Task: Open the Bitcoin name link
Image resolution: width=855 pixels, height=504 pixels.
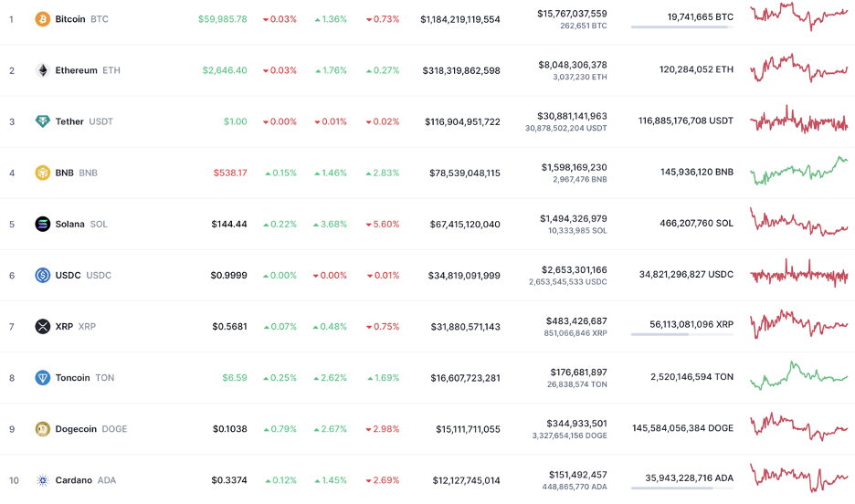Action: coord(70,19)
